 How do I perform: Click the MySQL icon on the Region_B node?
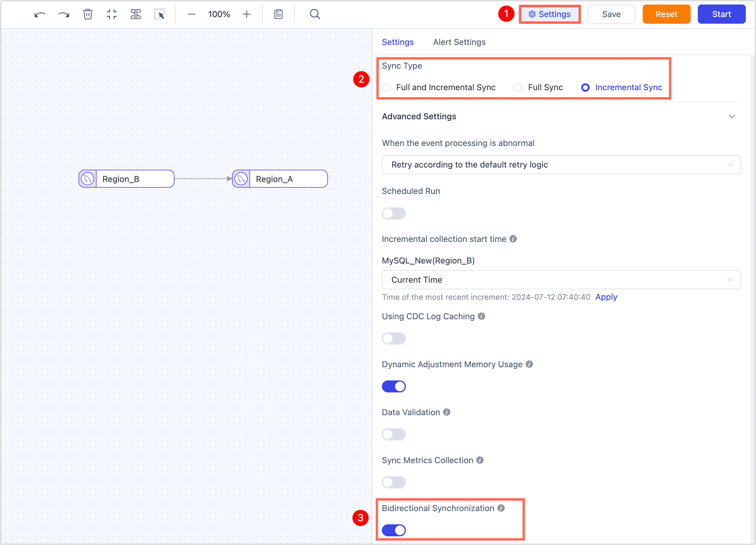[87, 179]
